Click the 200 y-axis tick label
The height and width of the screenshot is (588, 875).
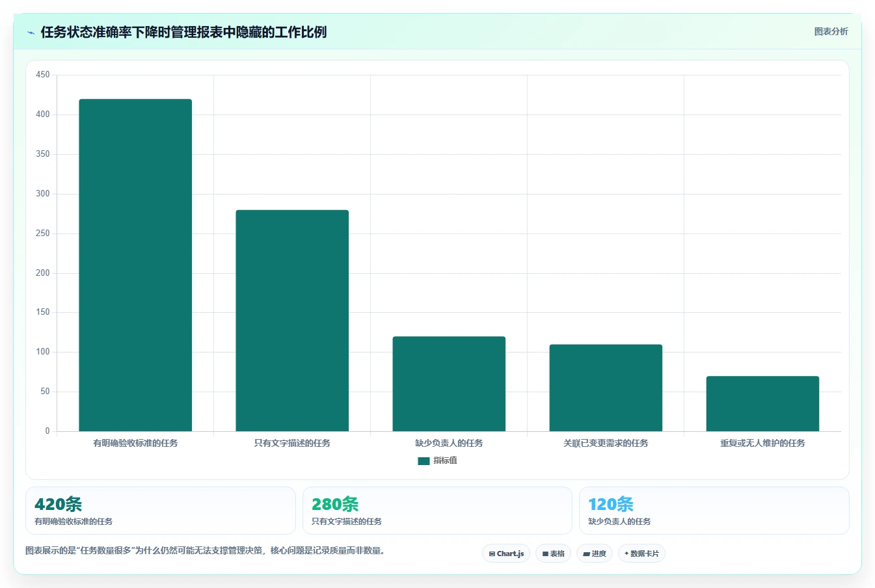(43, 273)
